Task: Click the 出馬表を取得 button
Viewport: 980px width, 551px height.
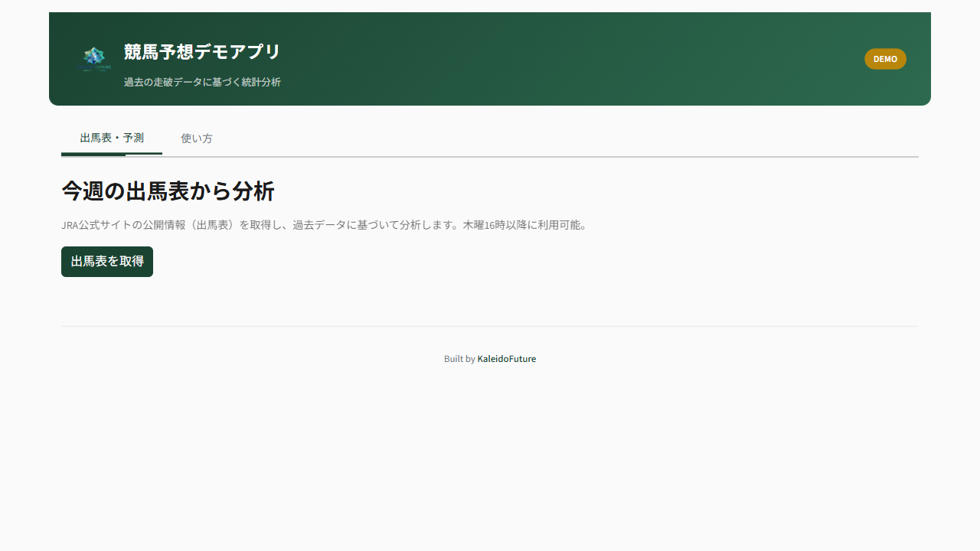Action: click(106, 261)
